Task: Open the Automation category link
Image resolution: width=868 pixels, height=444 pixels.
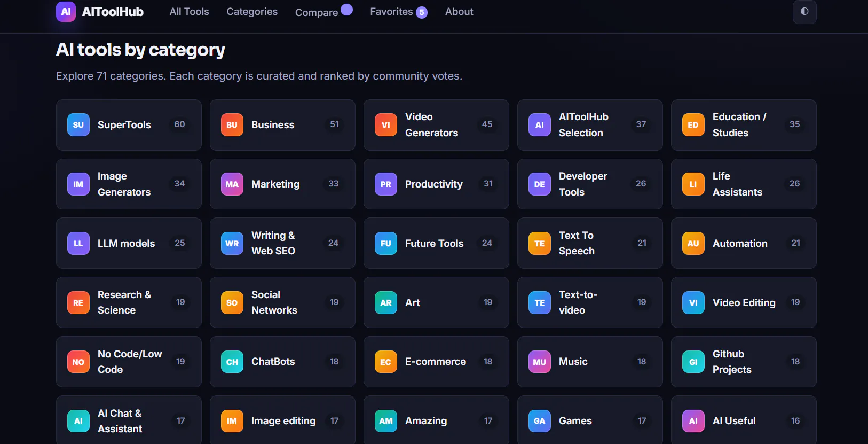Action: click(x=744, y=243)
